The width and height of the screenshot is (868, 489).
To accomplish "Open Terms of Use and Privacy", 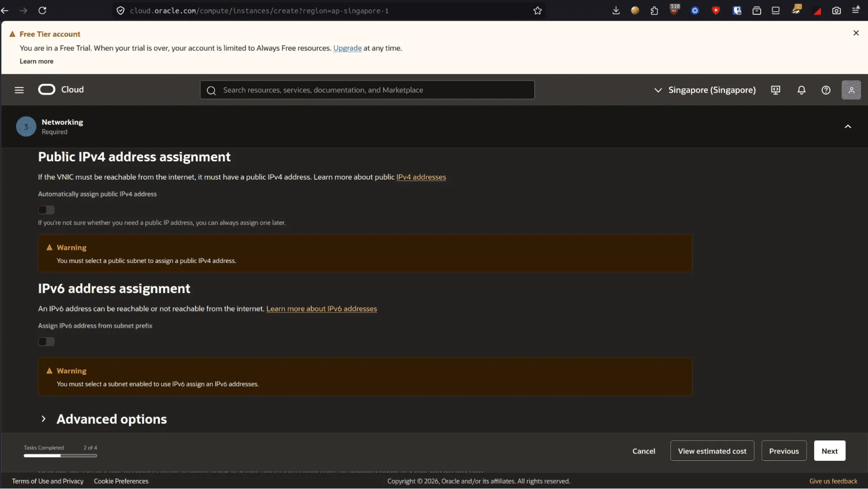I will 48,481.
